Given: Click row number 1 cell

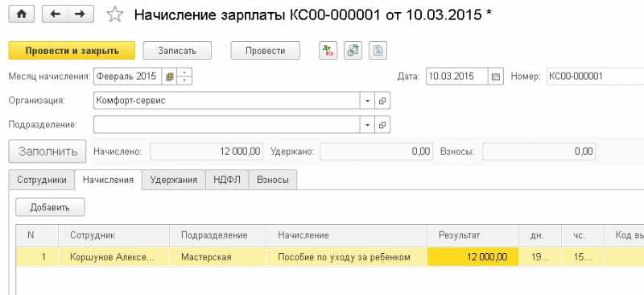Looking at the screenshot, I should [37, 257].
